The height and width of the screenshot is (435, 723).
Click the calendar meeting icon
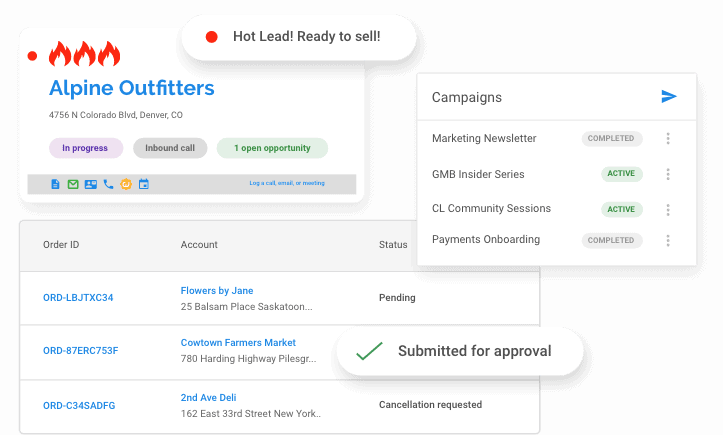pos(143,184)
